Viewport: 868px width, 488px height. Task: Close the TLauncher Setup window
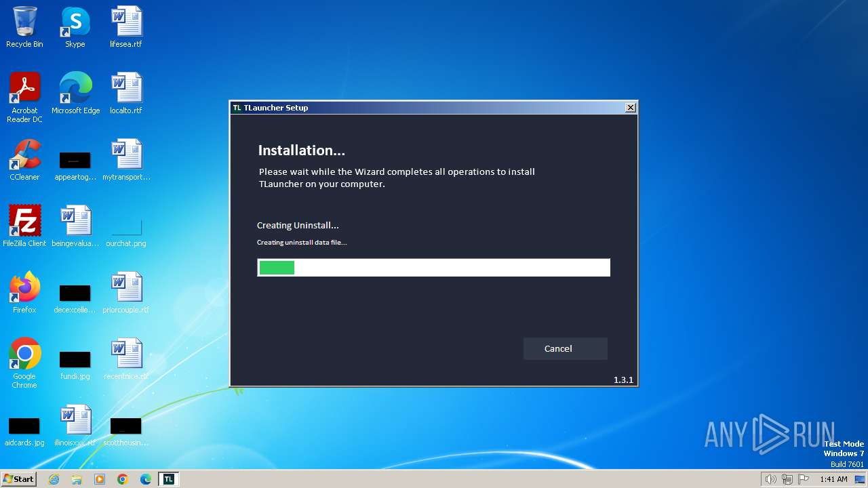(630, 108)
